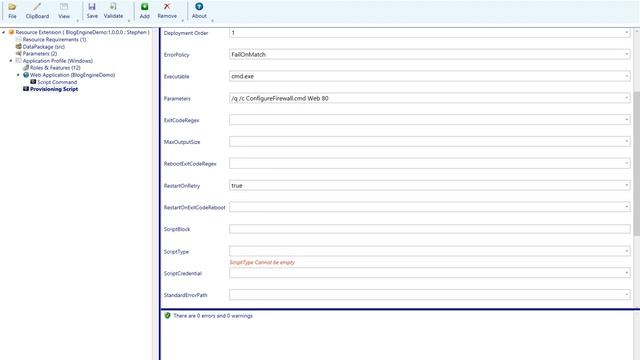The height and width of the screenshot is (360, 640).
Task: Click inside the ScriptBlock input field
Action: click(x=429, y=229)
